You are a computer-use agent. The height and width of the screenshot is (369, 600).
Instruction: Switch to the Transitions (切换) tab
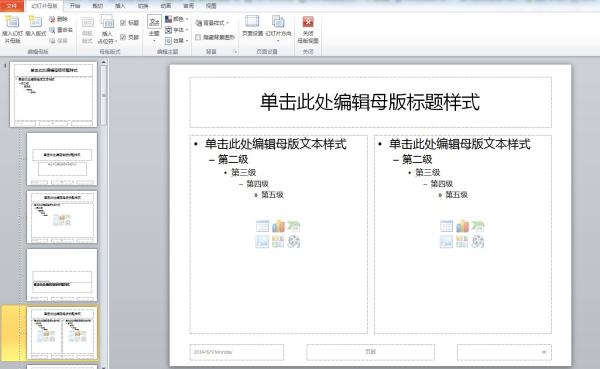point(143,6)
